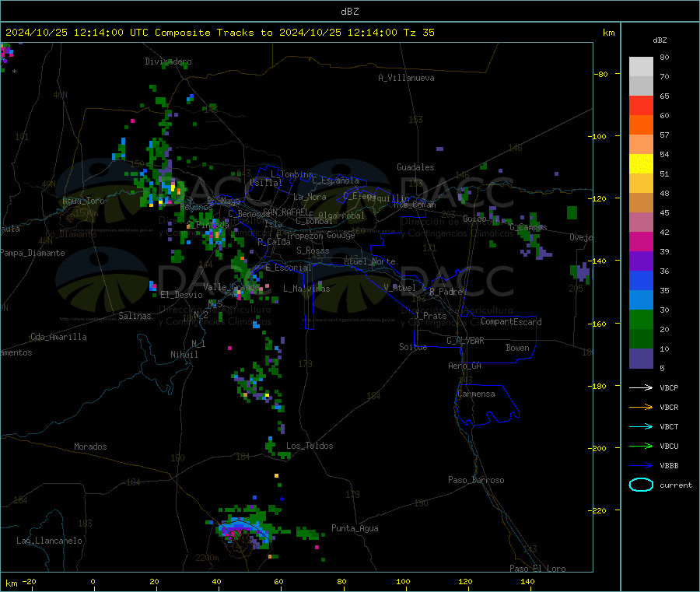The image size is (700, 592).
Task: Click the L_Malvinas map label
Action: [x=306, y=289]
